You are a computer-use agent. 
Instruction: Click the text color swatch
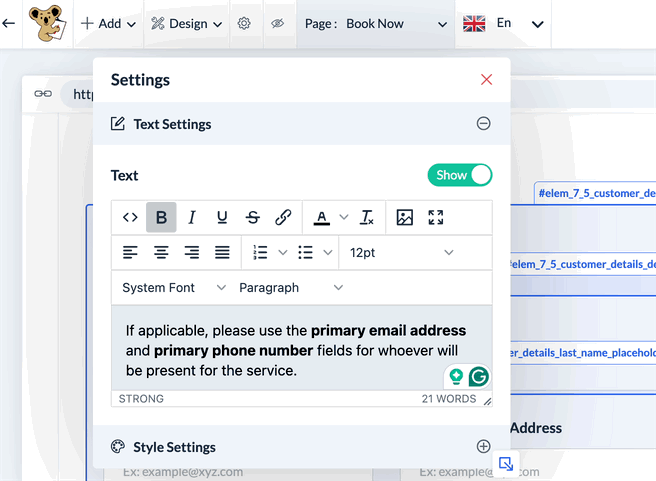[321, 217]
